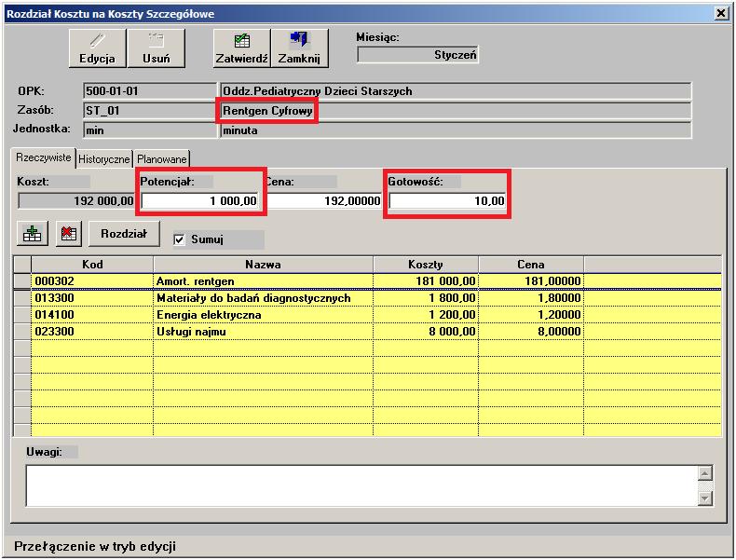The image size is (736, 560).
Task: Click the Usuń delete button
Action: tap(156, 48)
